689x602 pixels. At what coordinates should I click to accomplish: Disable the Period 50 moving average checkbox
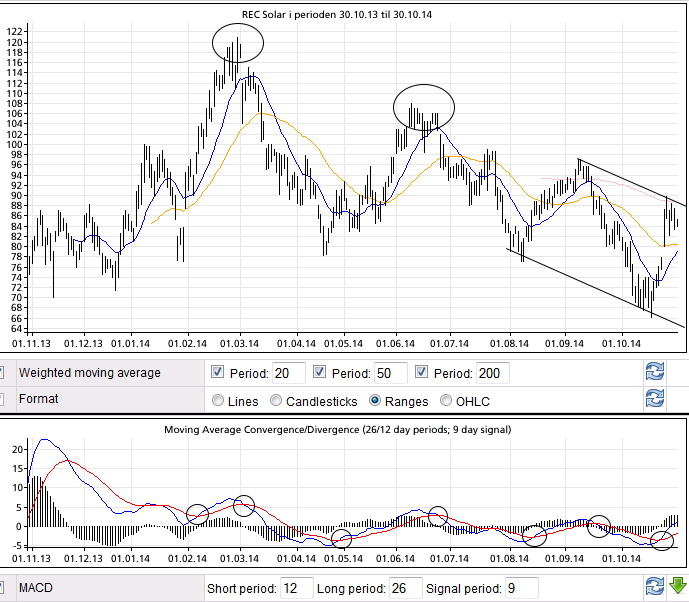pos(321,373)
